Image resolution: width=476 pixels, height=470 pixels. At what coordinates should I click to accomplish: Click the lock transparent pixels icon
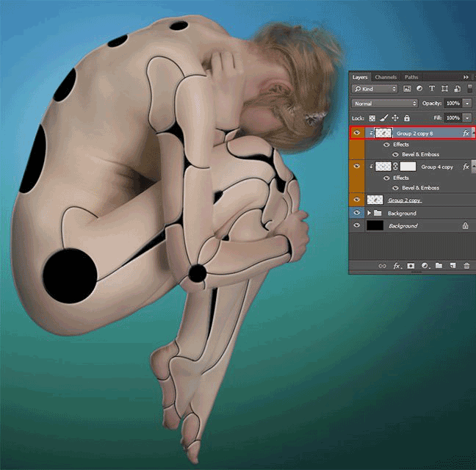coord(372,118)
